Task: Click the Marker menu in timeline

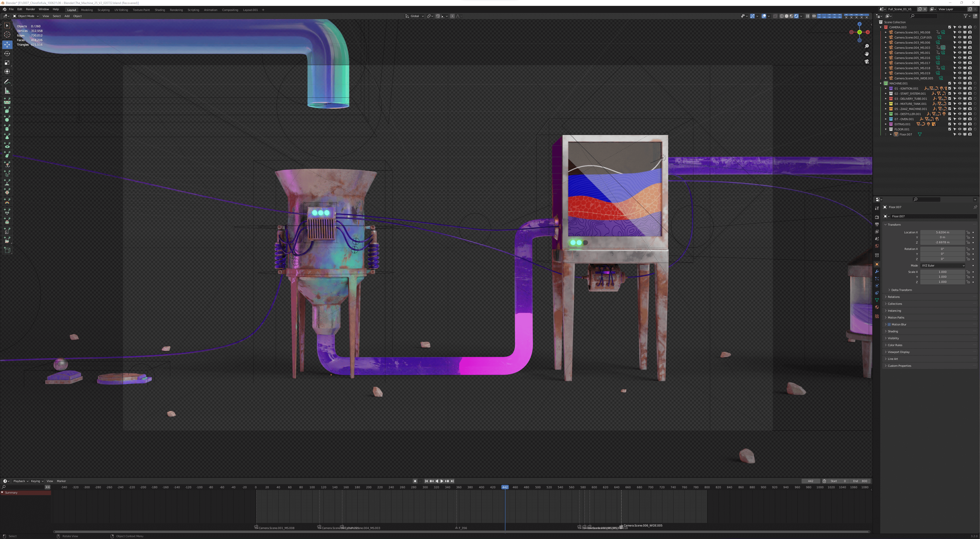Action: click(x=61, y=481)
